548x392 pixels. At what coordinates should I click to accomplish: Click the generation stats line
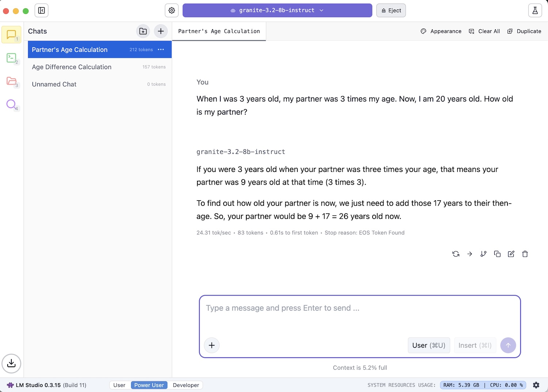click(x=300, y=233)
